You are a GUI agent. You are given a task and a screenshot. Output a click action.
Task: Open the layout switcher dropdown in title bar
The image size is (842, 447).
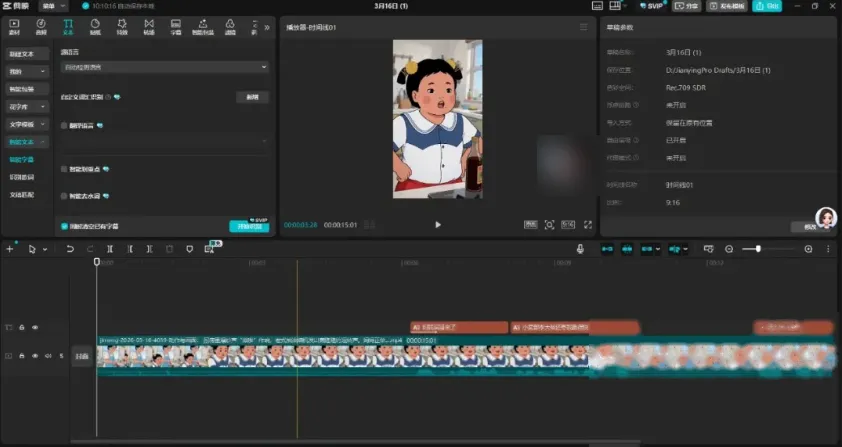tap(618, 6)
